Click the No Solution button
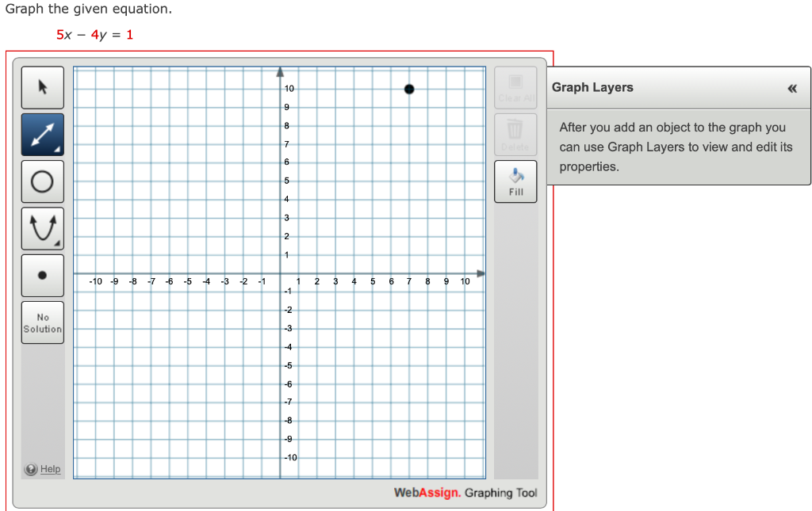 (x=42, y=322)
